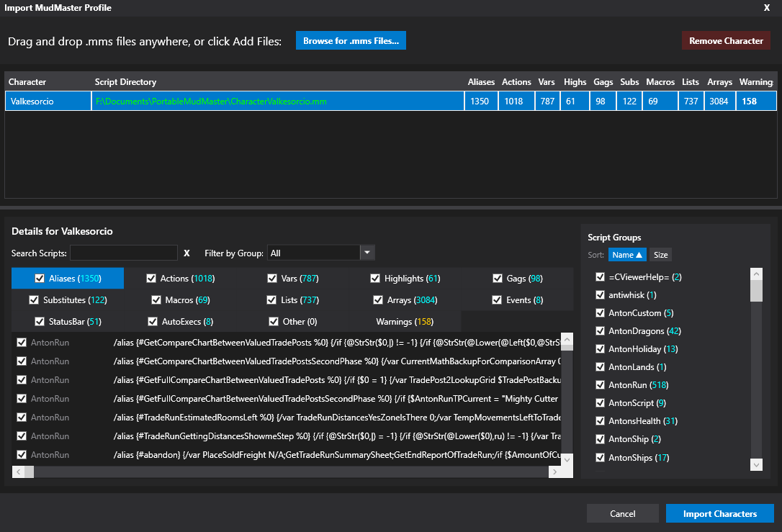Click the Macros column header
The width and height of the screenshot is (782, 532).
point(660,82)
